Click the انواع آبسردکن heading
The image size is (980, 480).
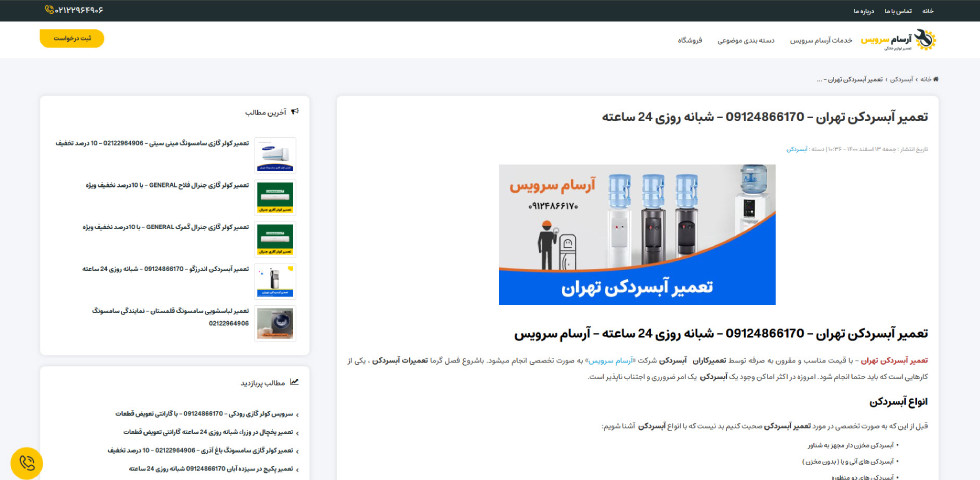click(898, 402)
